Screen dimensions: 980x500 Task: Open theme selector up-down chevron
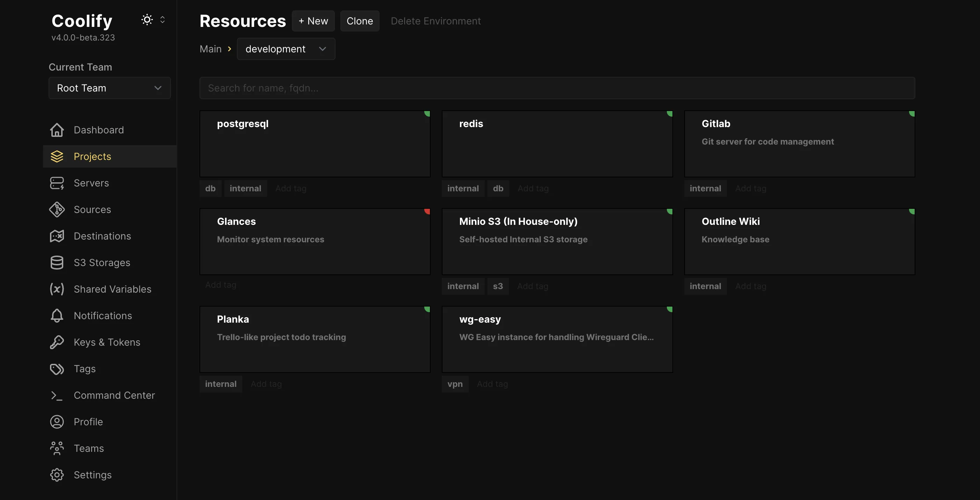(x=163, y=19)
